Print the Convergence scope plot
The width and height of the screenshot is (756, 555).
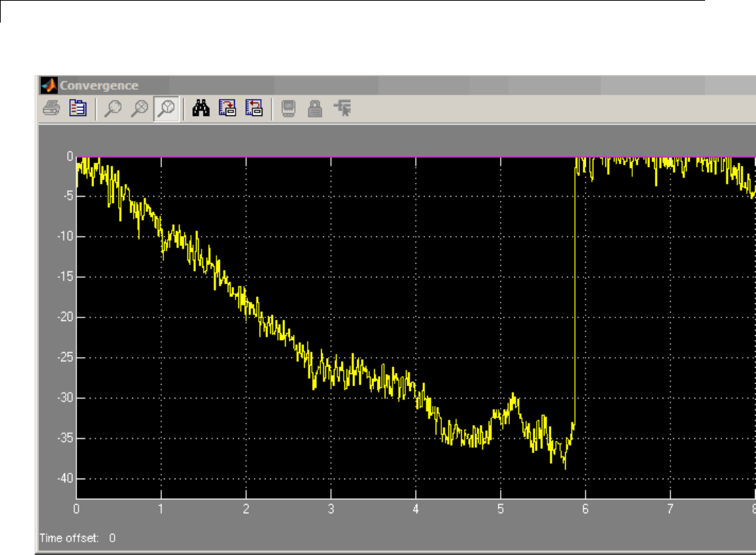51,108
